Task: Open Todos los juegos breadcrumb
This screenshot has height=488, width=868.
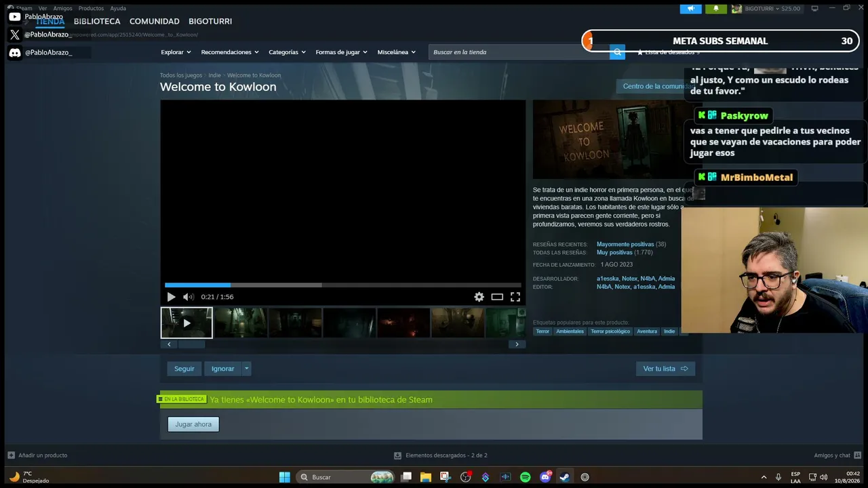Action: [x=181, y=75]
